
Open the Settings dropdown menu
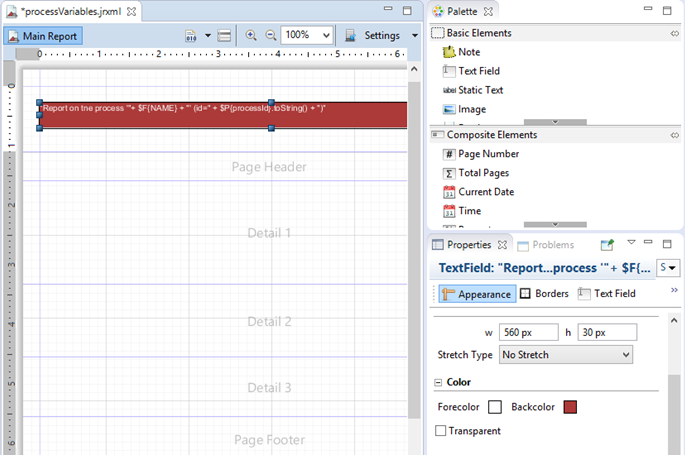click(x=381, y=35)
